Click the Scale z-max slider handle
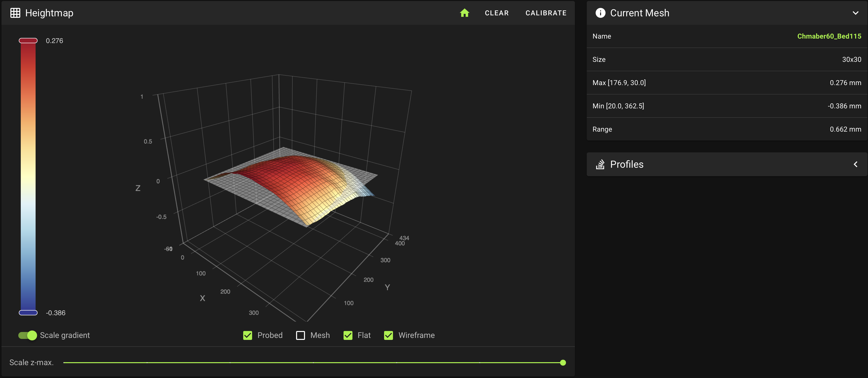 (x=563, y=362)
